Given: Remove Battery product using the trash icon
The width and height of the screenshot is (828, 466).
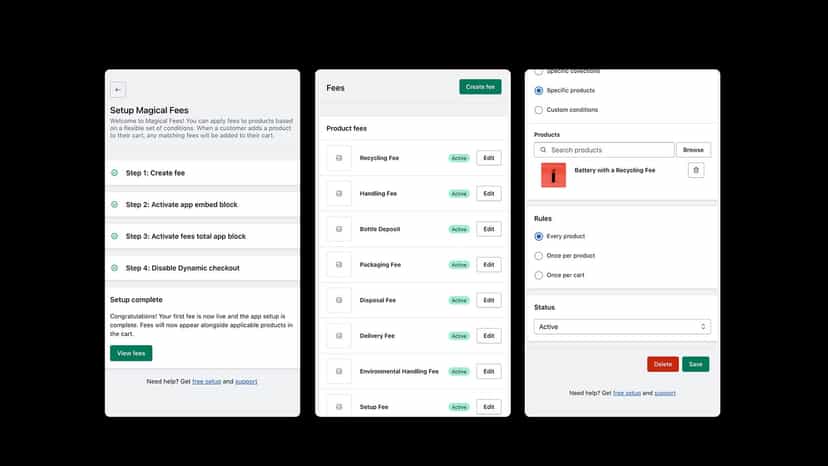Looking at the screenshot, I should 696,170.
